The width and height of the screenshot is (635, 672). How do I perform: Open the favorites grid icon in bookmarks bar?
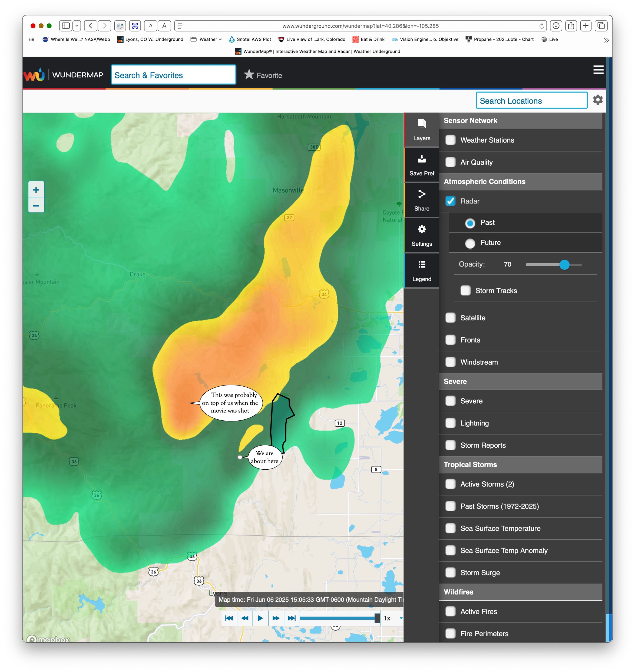point(32,39)
